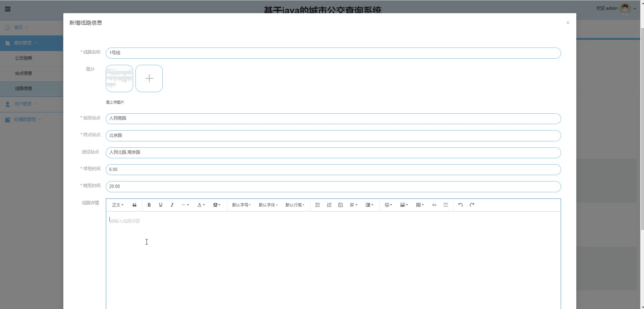
Task: Open the admin account dropdown arrow
Action: click(635, 9)
